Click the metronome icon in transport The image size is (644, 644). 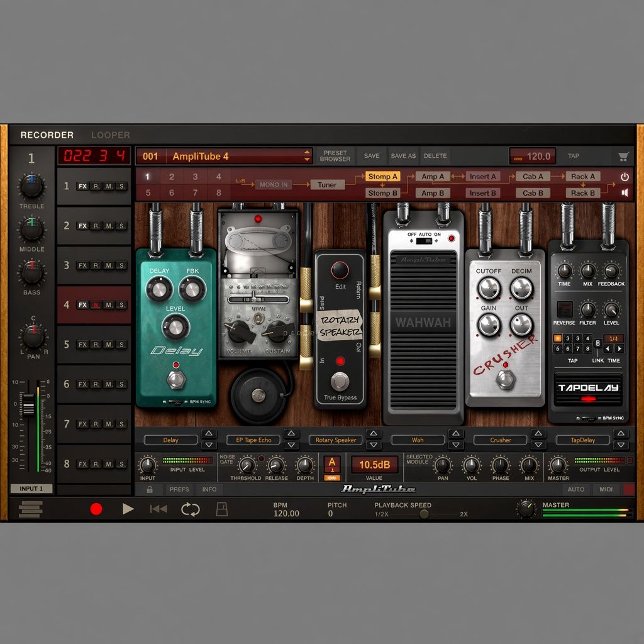pos(222,509)
